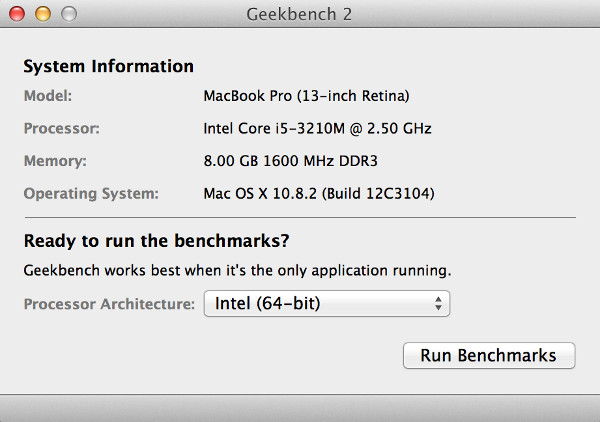Viewport: 600px width, 422px height.
Task: Click the Model label
Action: tap(48, 97)
